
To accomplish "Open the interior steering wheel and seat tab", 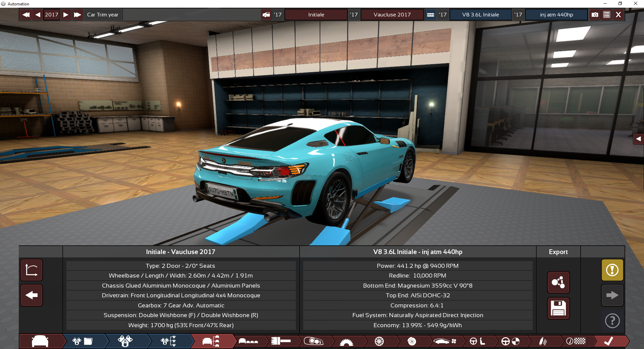I will click(477, 341).
